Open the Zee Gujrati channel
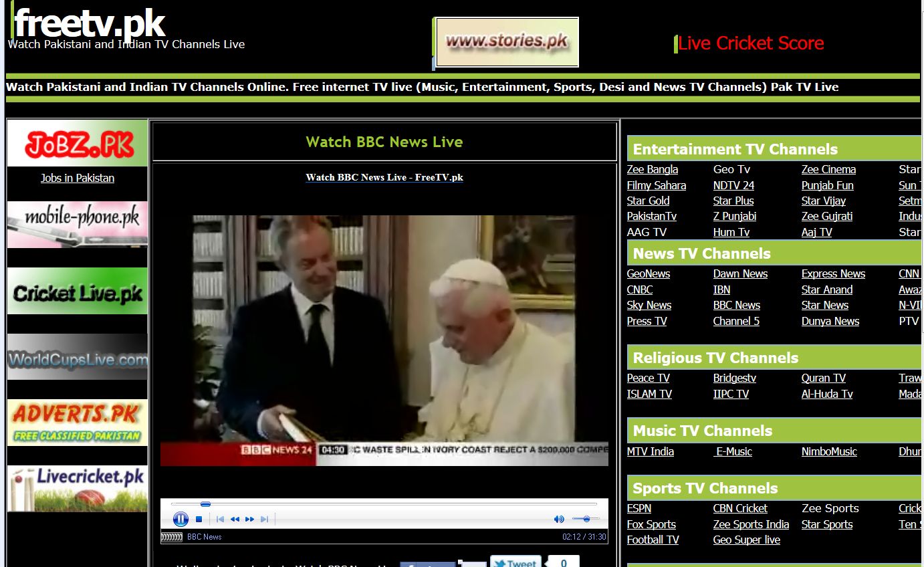The image size is (924, 567). 827,216
